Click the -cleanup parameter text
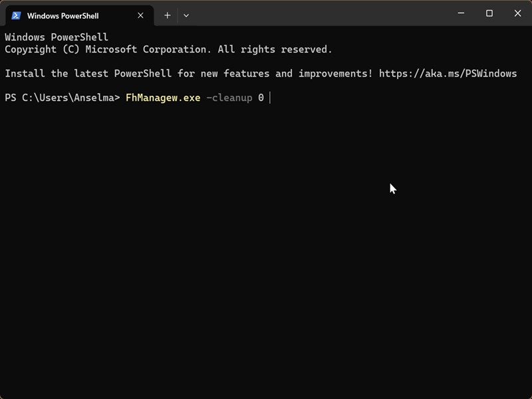 (x=229, y=98)
